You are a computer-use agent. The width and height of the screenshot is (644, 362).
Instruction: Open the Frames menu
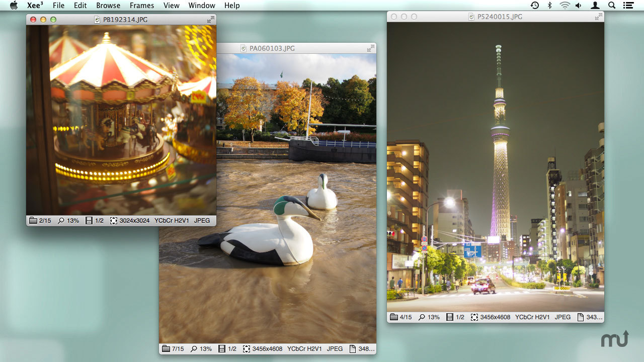tap(142, 6)
